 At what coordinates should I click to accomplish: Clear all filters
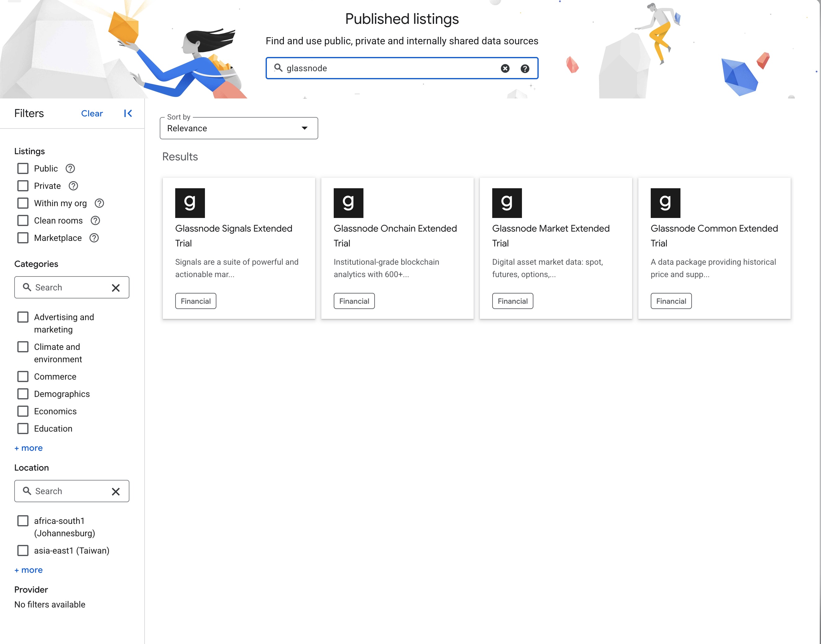[x=92, y=114]
